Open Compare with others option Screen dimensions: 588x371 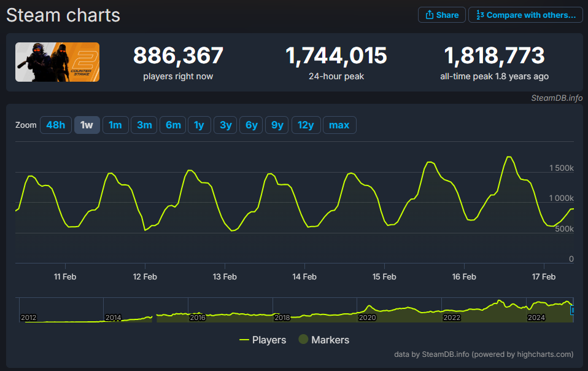coord(525,15)
